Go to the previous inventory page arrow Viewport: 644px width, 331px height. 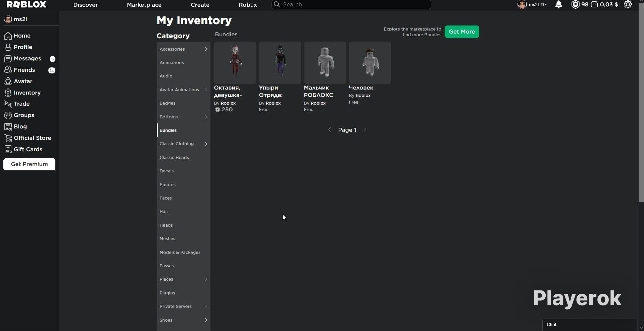point(330,130)
